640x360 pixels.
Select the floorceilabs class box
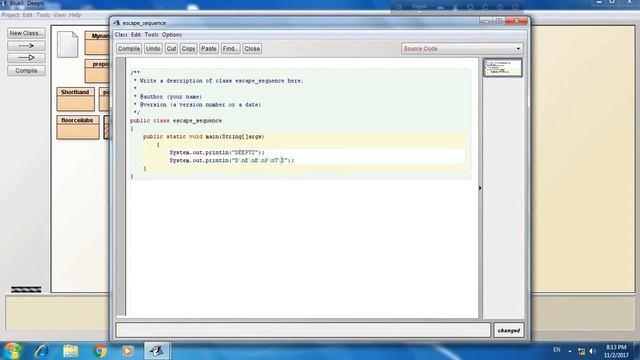pyautogui.click(x=78, y=127)
